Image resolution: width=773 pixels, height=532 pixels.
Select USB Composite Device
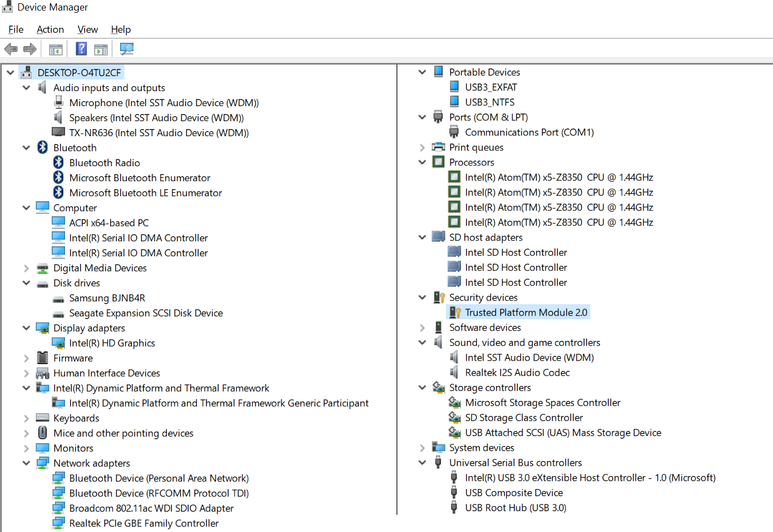[x=514, y=493]
